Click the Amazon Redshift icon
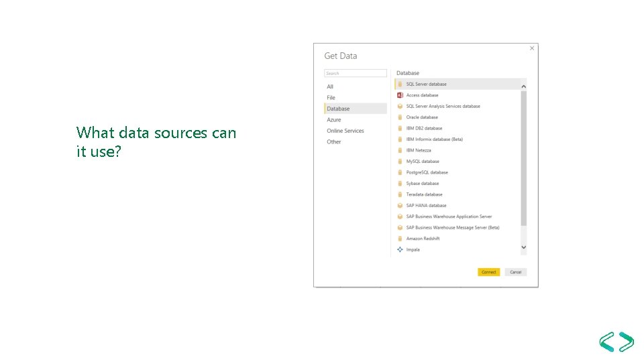This screenshot has width=644, height=362. pos(400,239)
